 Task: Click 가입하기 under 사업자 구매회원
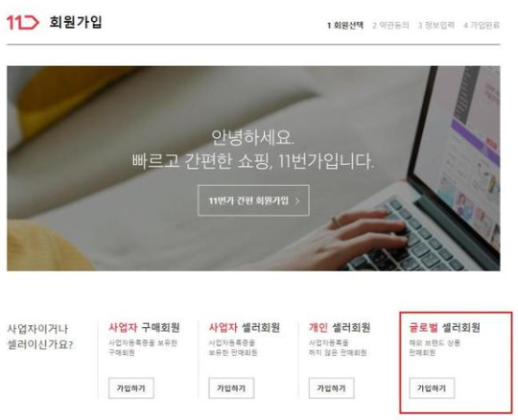click(x=131, y=388)
